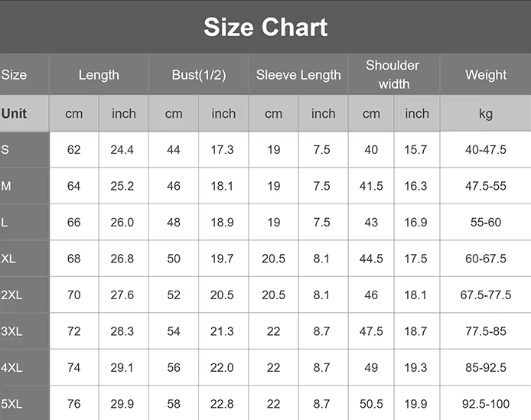The width and height of the screenshot is (531, 420).
Task: Click the 40-47.5 weight cell
Action: pyautogui.click(x=485, y=150)
